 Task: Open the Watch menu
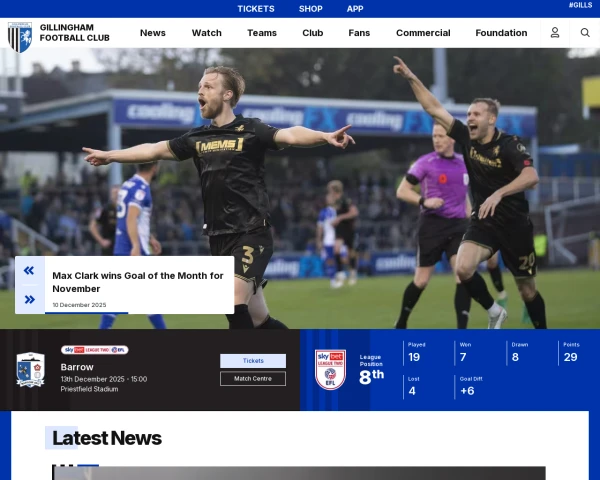point(207,33)
